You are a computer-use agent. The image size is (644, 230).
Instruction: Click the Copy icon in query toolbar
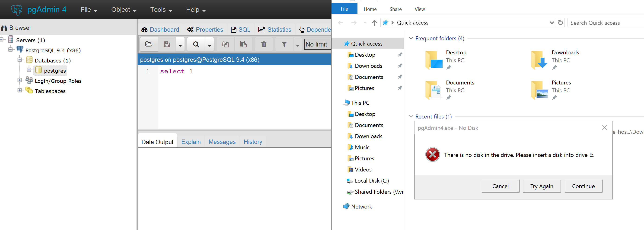pos(225,44)
